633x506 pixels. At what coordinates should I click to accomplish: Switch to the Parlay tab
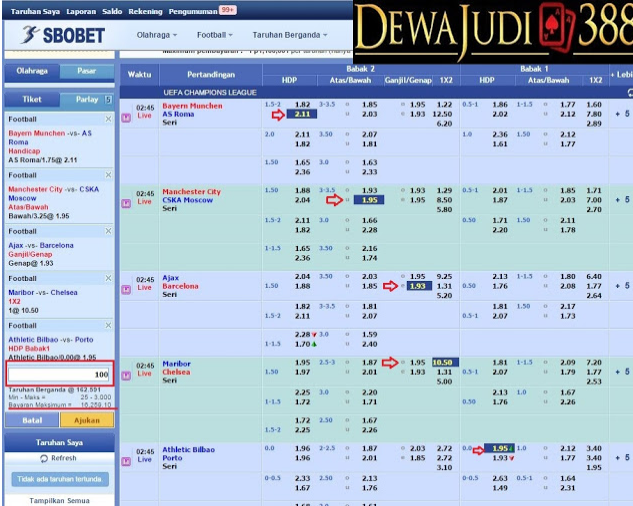(87, 99)
